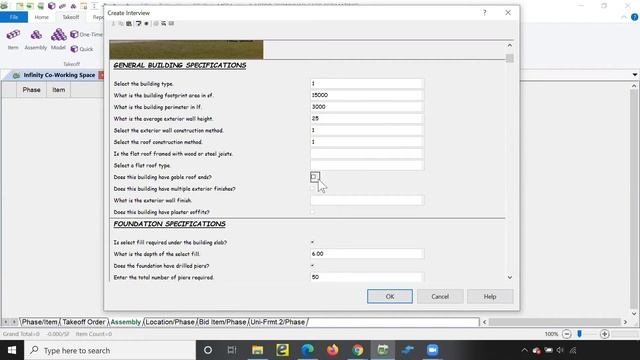The image size is (640, 360).
Task: Click the Create Interview scroll up arrow
Action: [x=510, y=45]
